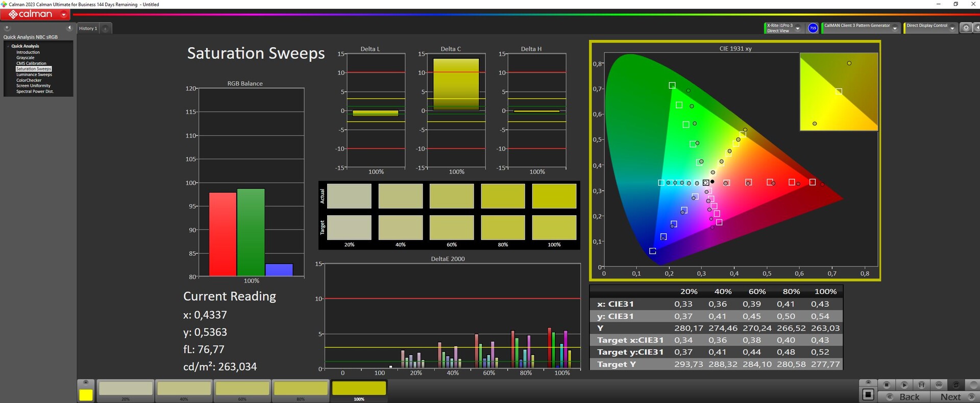Open Luminance Sweeps in the workflow list

34,74
